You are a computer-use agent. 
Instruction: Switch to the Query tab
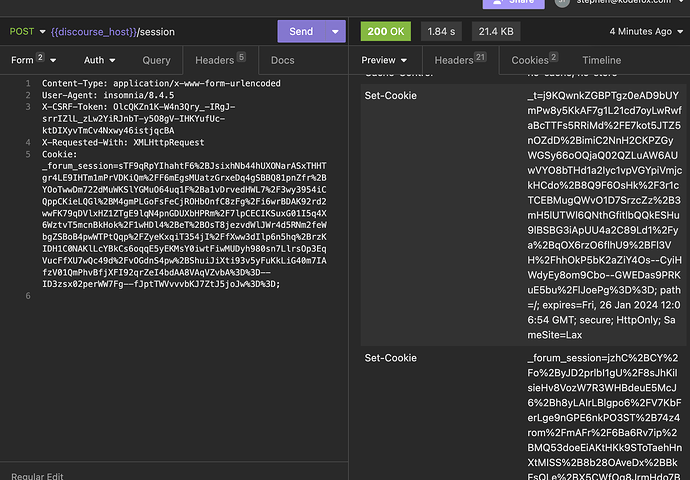[156, 60]
